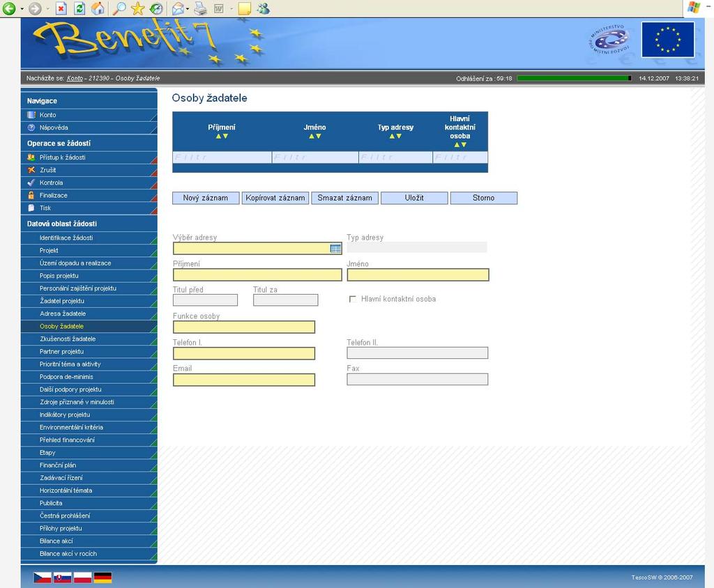Navigate to Přílohy projektu
The image size is (714, 588).
tap(89, 528)
